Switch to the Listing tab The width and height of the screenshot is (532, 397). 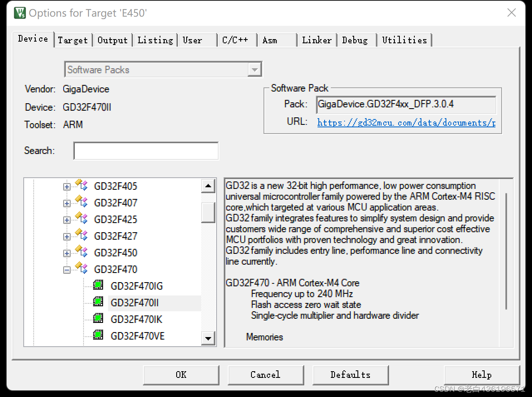click(155, 40)
